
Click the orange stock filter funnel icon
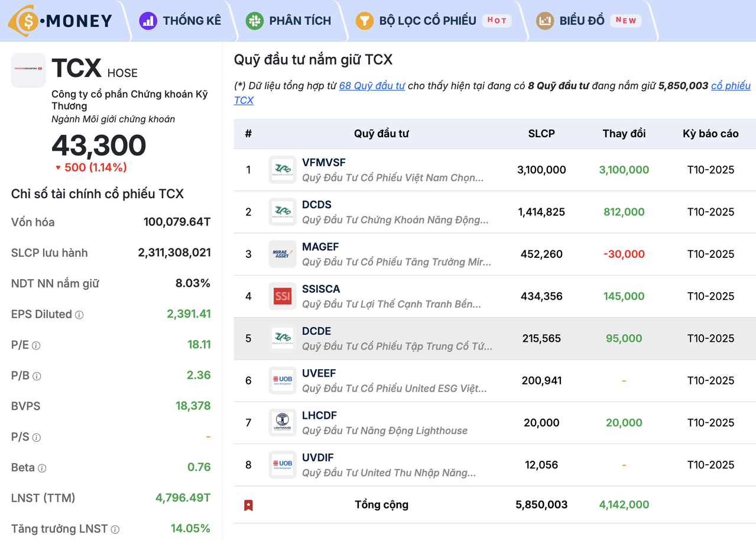tap(364, 21)
